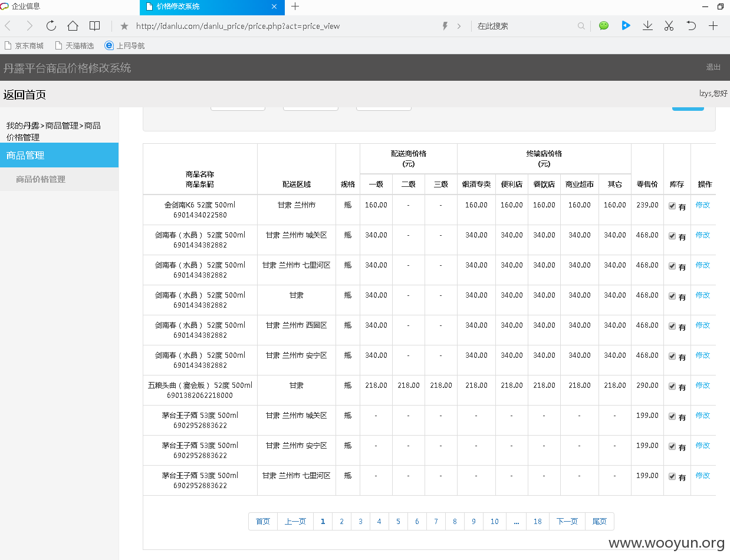The image size is (730, 560).
Task: Toggle stock checkbox for 茅台王子酒 城关区 row
Action: coord(672,416)
